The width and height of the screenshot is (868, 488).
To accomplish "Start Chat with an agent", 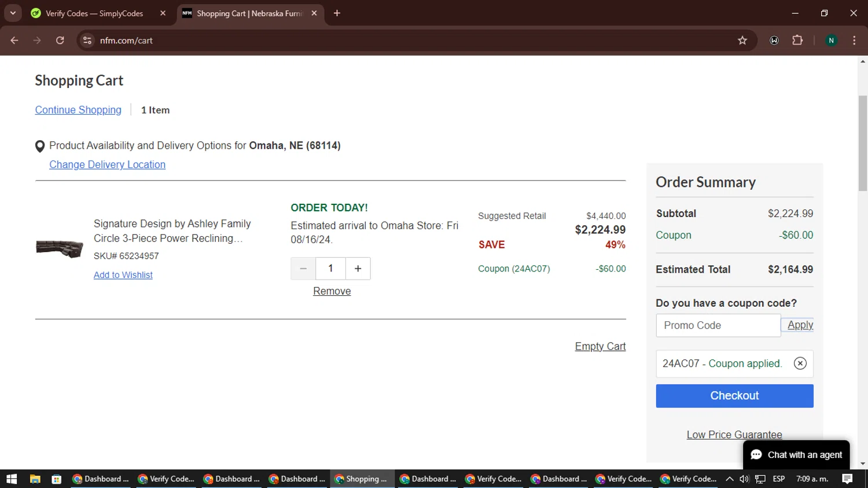I will tap(796, 455).
